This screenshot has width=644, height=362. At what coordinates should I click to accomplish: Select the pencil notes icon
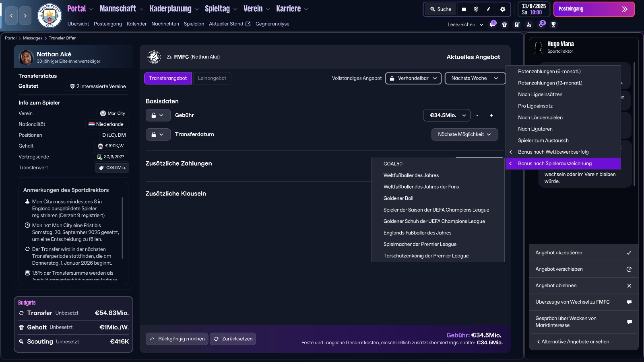pyautogui.click(x=488, y=9)
